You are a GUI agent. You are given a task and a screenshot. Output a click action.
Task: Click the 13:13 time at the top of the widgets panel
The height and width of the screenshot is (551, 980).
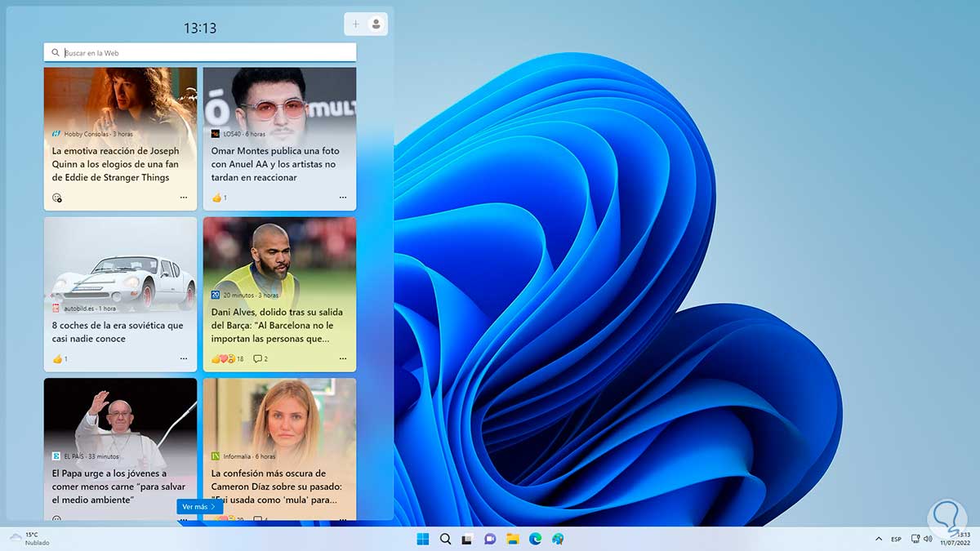199,28
